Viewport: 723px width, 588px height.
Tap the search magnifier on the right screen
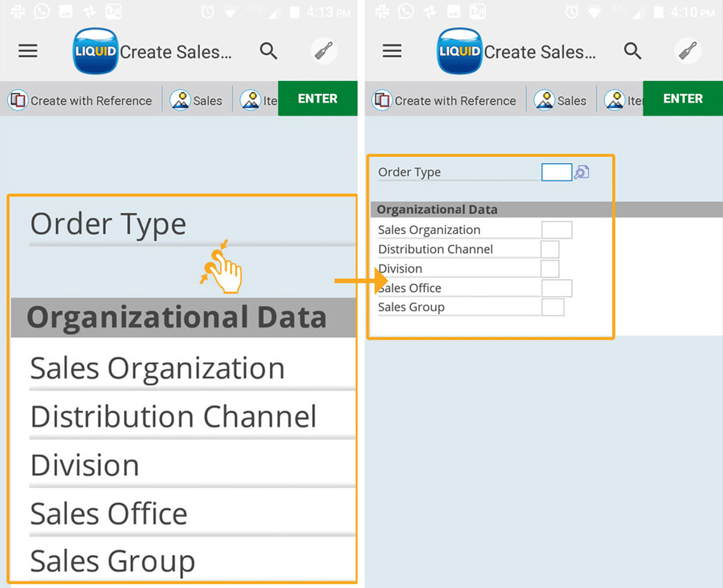coord(633,51)
